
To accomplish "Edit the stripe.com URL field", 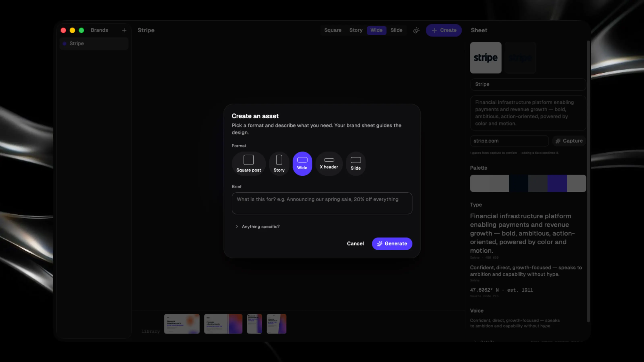I will click(x=509, y=141).
